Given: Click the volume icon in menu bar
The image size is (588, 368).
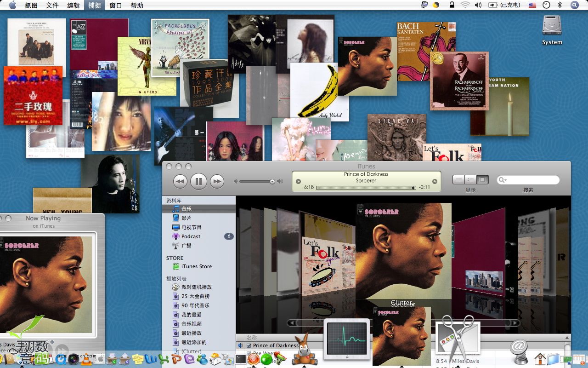Looking at the screenshot, I should point(478,5).
